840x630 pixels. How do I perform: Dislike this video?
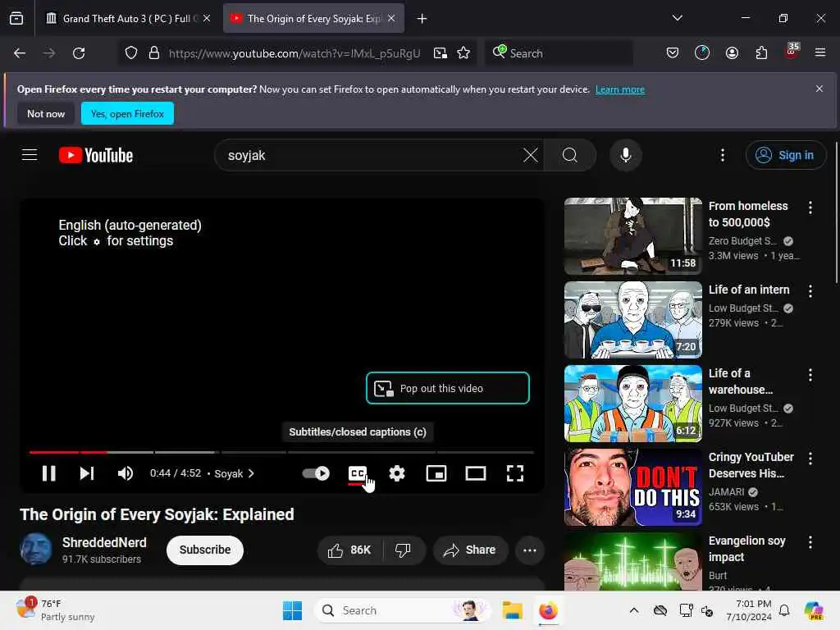[x=404, y=550]
